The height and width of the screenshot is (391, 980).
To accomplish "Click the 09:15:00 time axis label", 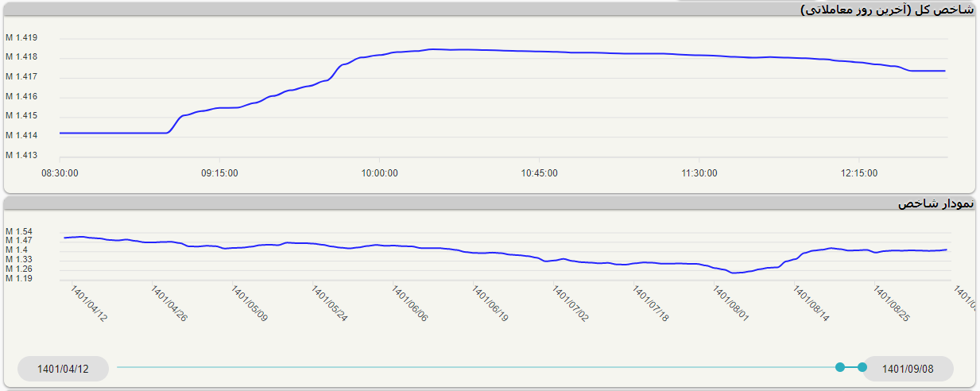I will [x=219, y=172].
